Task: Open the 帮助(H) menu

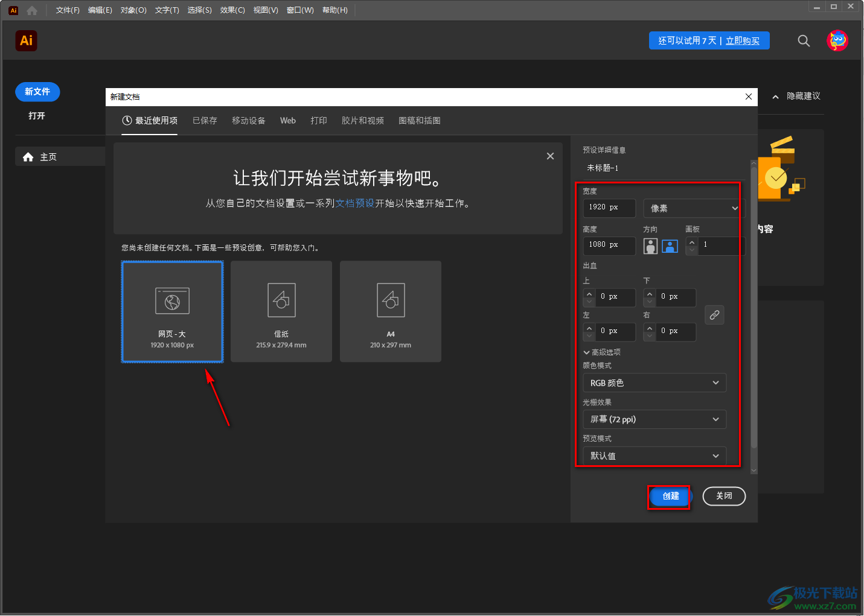Action: click(335, 10)
